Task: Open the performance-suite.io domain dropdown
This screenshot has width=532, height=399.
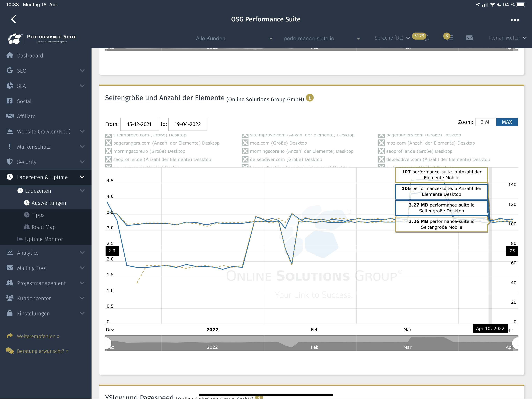Action: (321, 39)
